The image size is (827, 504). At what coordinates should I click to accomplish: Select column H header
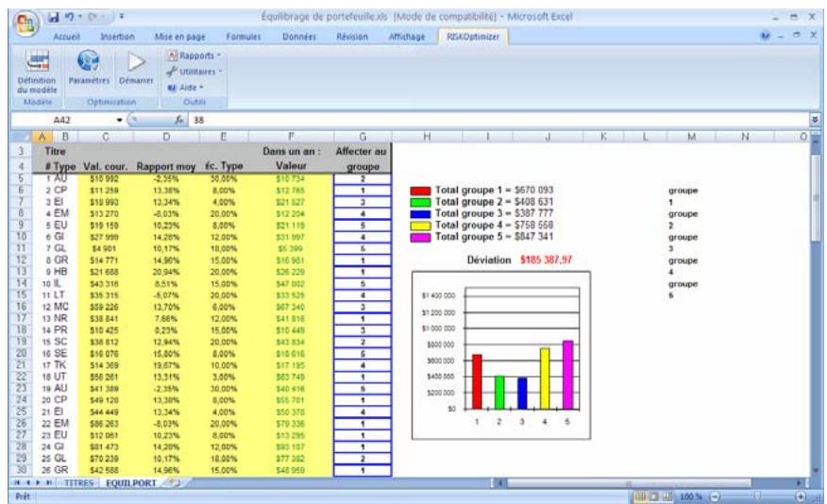(x=427, y=137)
